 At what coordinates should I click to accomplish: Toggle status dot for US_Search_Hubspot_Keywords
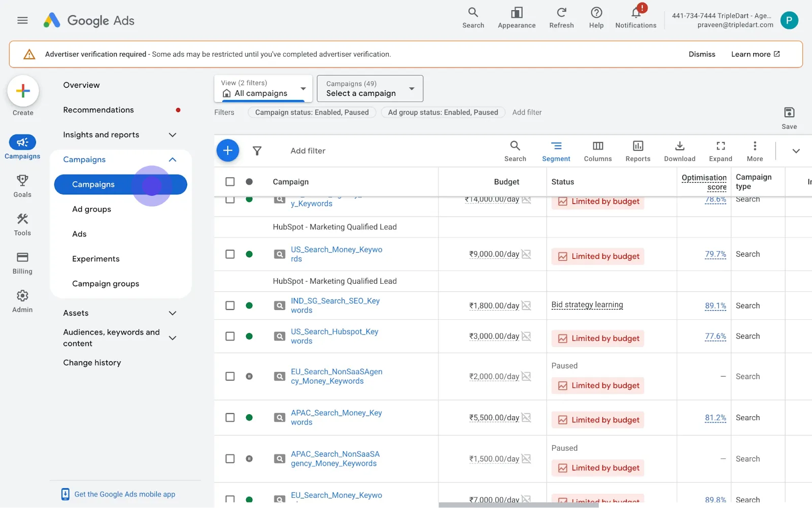(x=249, y=336)
